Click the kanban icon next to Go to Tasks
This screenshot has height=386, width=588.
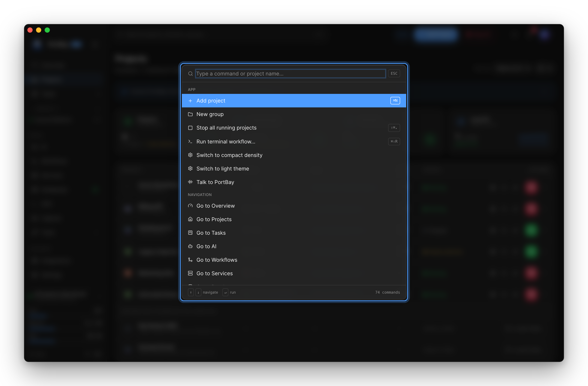point(190,233)
